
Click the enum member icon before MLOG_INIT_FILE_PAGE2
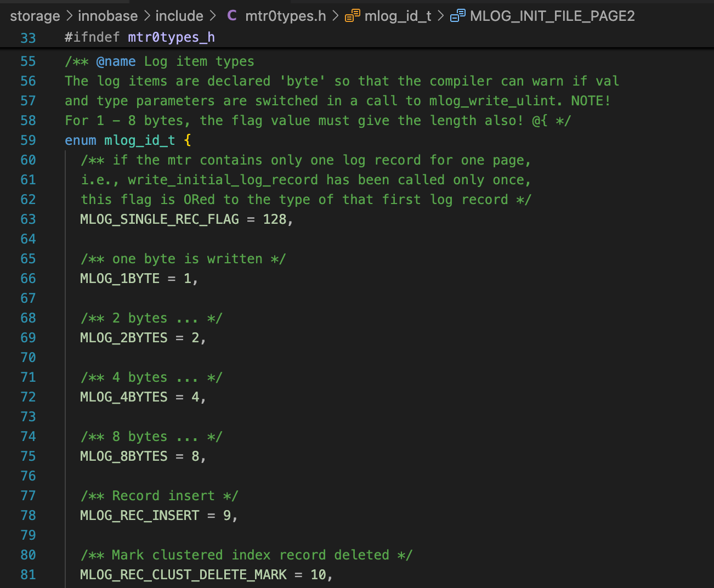pos(457,16)
